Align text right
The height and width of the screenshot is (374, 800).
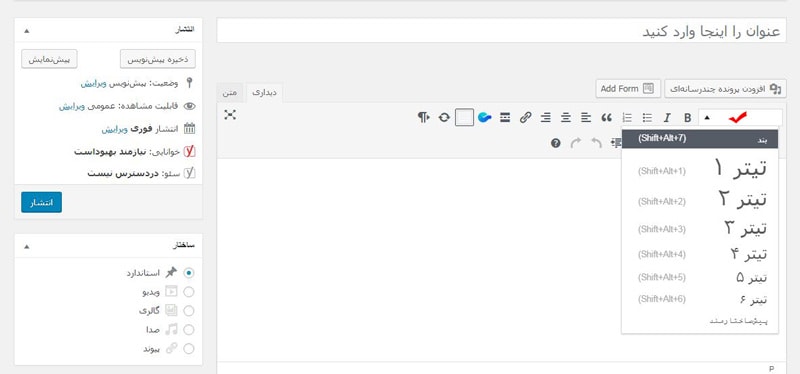(545, 118)
